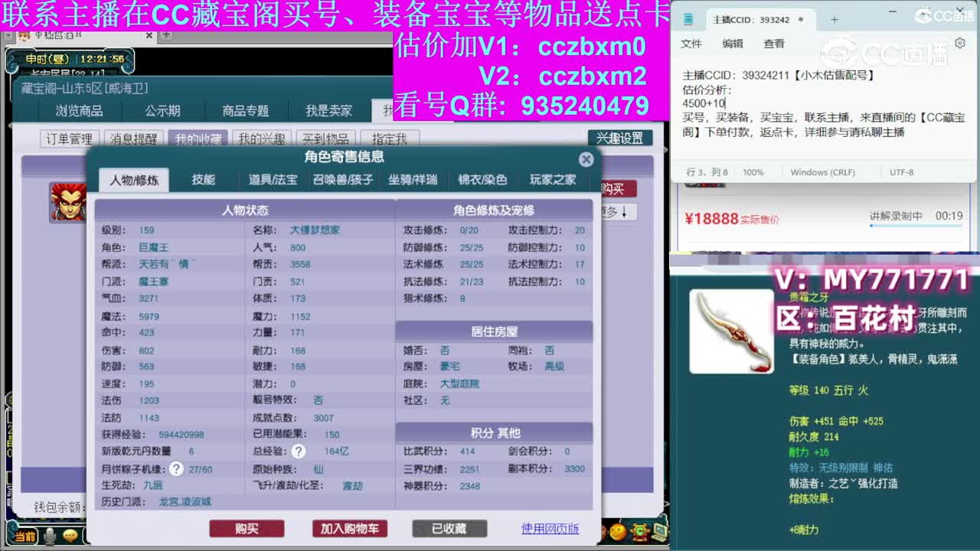
Task: Switch to the 技能 tab
Action: [204, 180]
